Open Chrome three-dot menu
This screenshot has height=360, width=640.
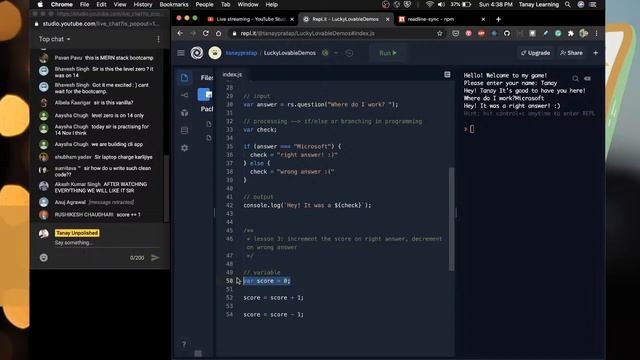596,33
